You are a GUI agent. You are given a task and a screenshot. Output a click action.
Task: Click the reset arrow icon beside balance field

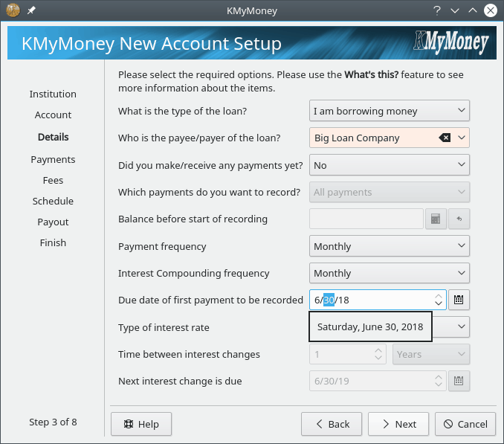[x=459, y=219]
